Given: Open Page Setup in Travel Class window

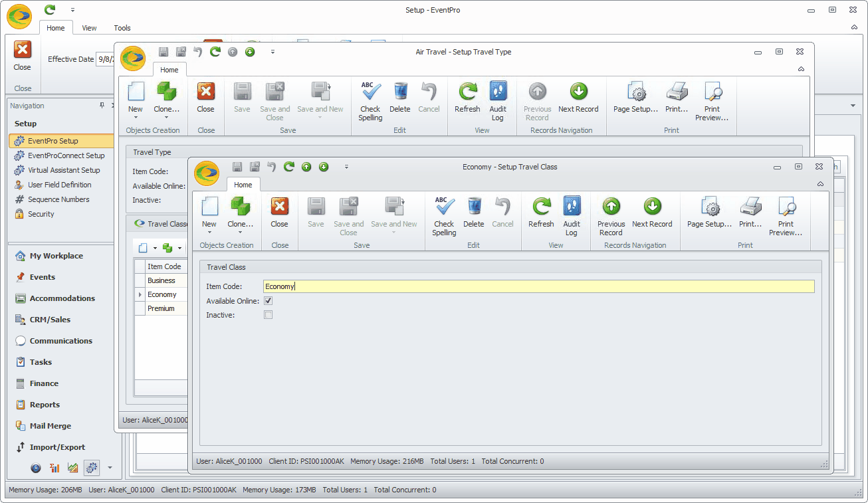Looking at the screenshot, I should 710,212.
